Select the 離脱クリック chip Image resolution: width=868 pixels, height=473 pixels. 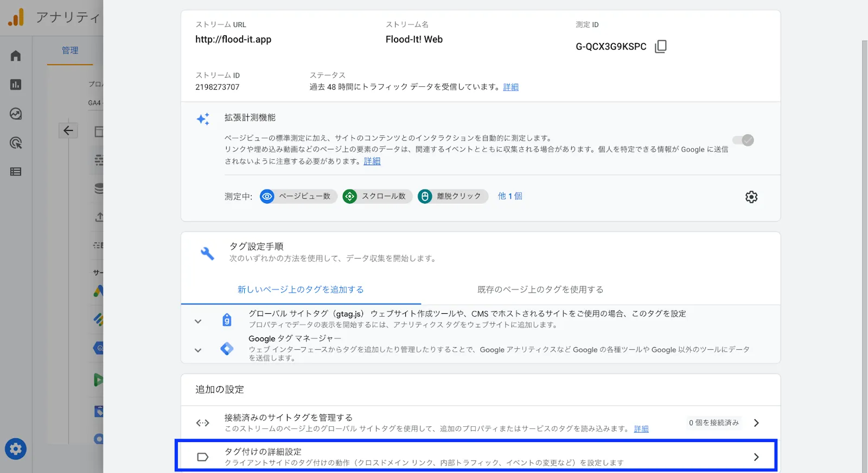pyautogui.click(x=453, y=196)
